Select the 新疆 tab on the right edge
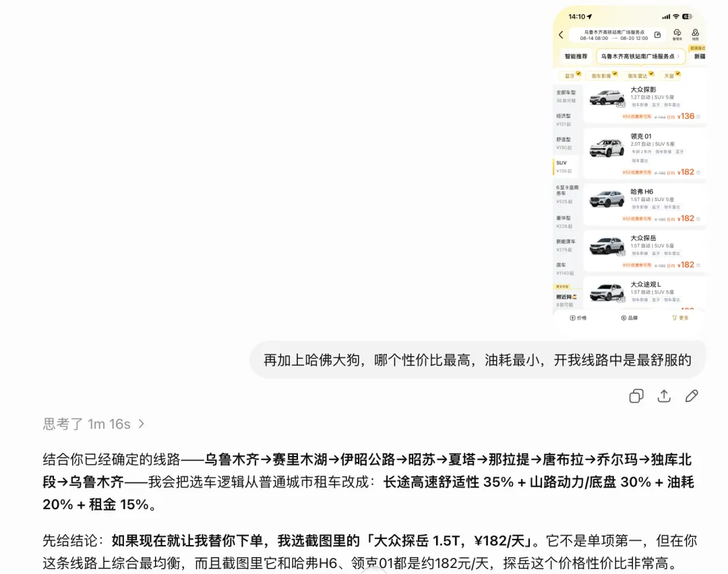728x574 pixels. (699, 56)
